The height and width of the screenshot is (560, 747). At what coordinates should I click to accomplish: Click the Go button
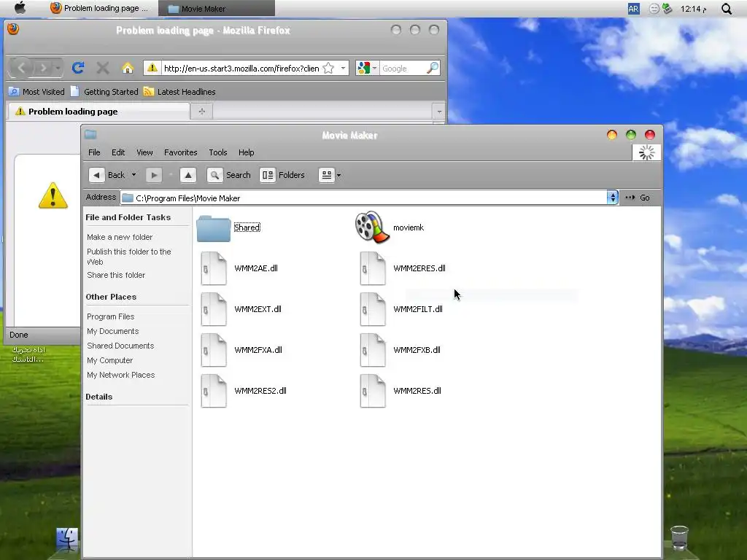638,198
